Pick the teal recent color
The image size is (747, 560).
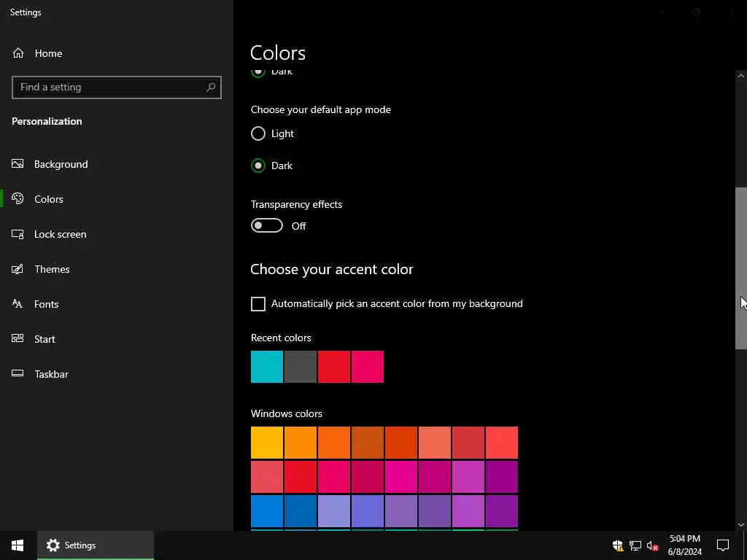(267, 367)
